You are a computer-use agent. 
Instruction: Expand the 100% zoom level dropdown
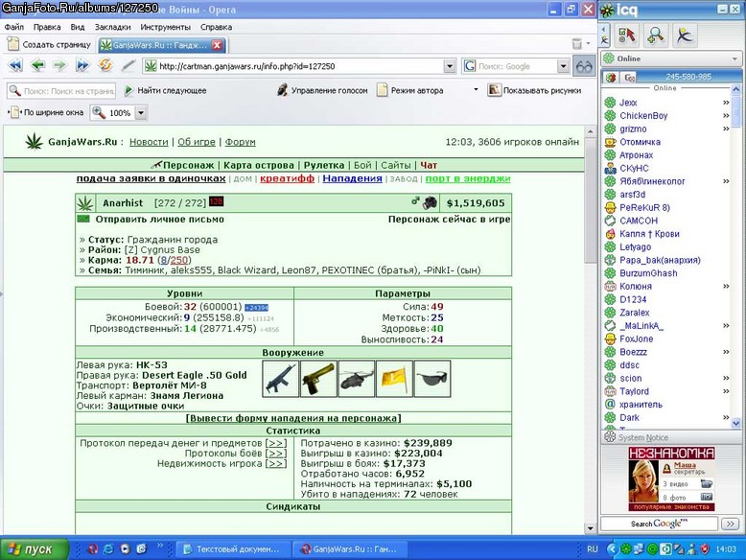[141, 113]
